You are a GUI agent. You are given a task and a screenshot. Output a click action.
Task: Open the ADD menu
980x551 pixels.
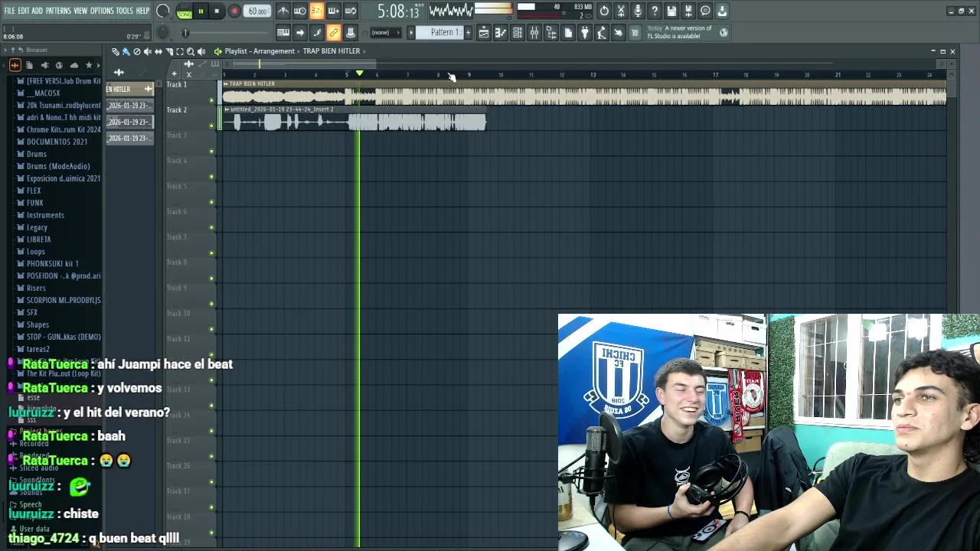(x=37, y=11)
